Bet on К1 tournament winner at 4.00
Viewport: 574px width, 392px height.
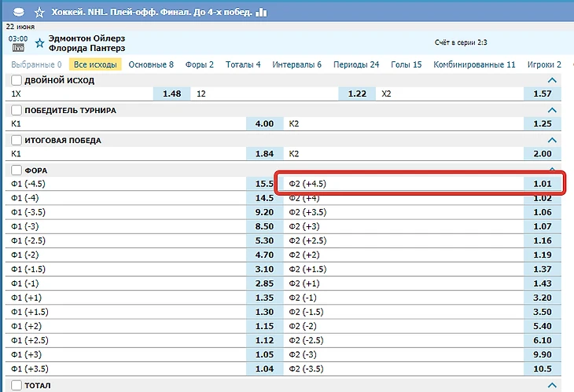click(x=264, y=124)
